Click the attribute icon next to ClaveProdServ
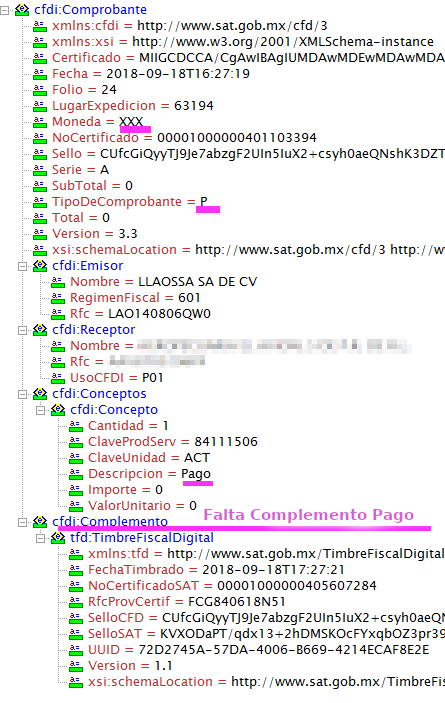Viewport: 445px width, 703px height. 76,442
